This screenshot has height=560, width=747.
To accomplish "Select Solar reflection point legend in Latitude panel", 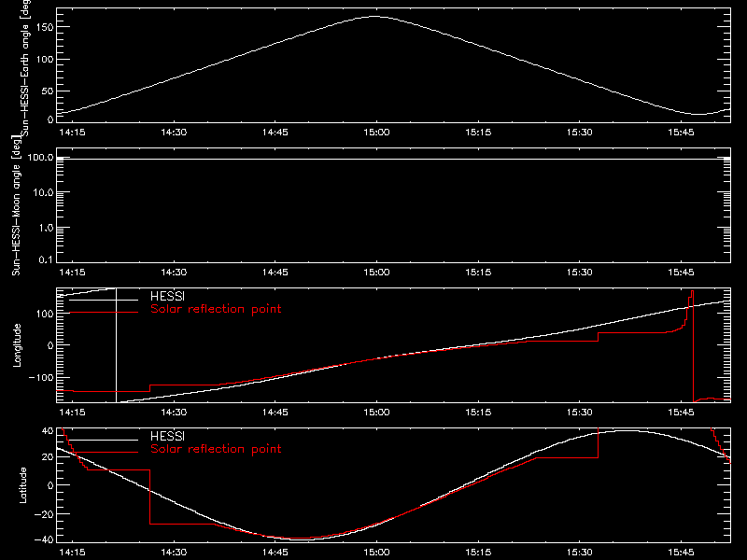I will click(216, 449).
